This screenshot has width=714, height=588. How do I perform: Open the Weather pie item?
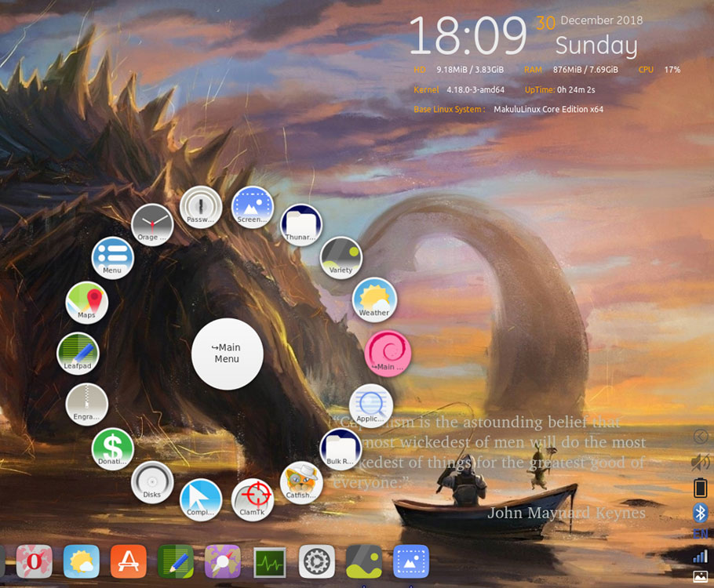click(374, 300)
